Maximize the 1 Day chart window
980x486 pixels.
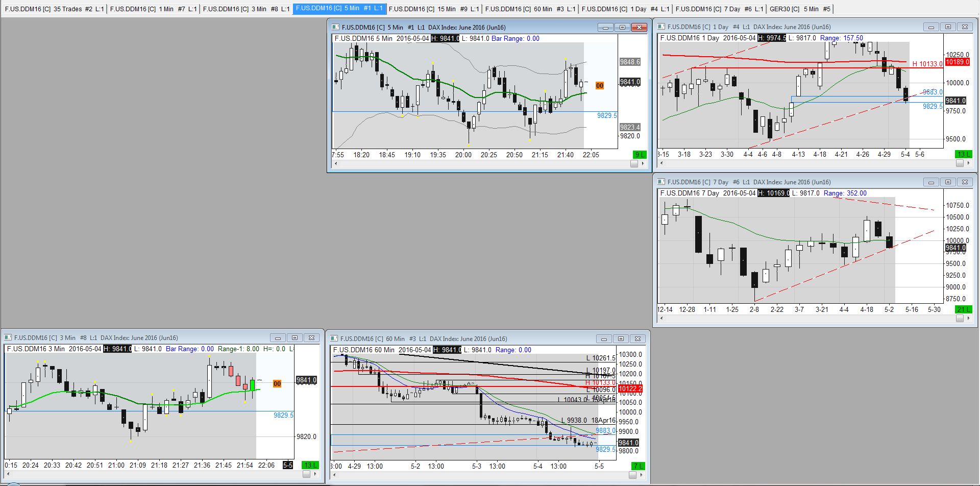[948, 27]
